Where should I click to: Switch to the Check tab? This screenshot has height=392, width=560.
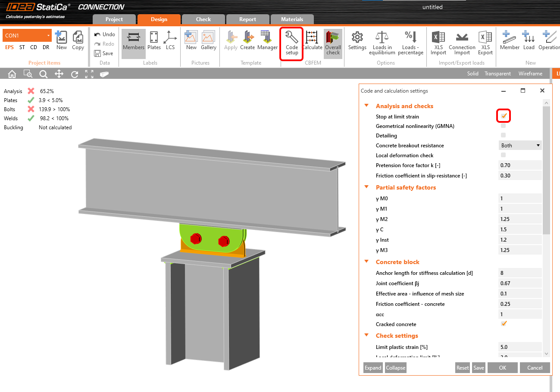click(x=203, y=19)
